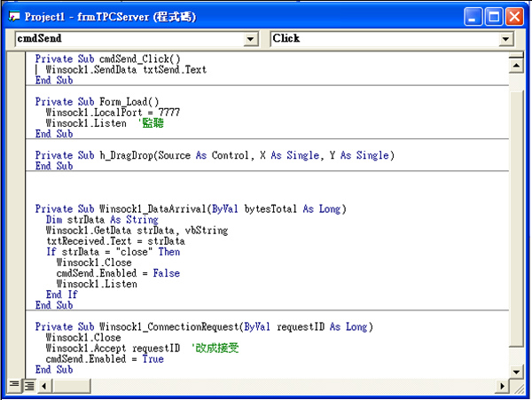Click the vertical scrollbar down arrow
Screen dimensions: 532x400
pos(516,372)
